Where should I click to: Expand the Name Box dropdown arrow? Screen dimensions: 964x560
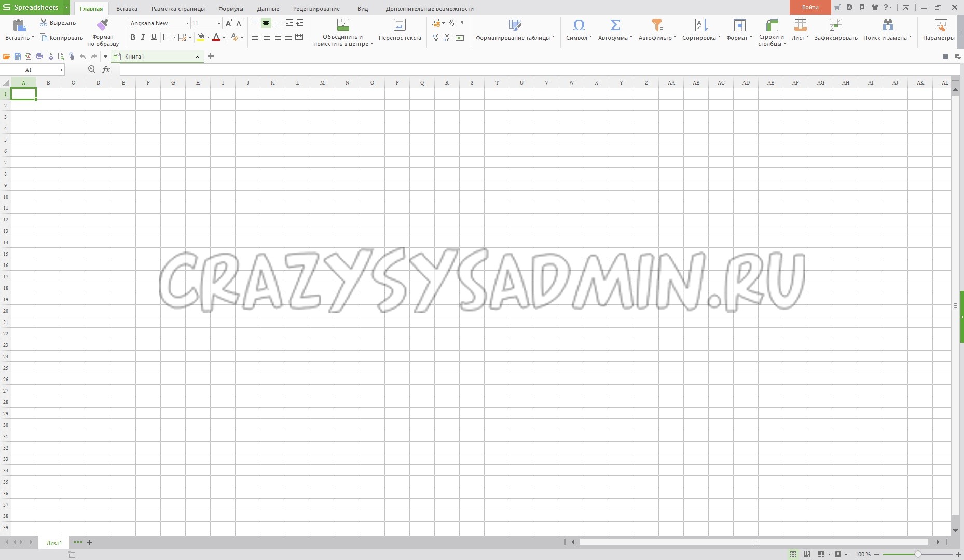click(x=61, y=69)
